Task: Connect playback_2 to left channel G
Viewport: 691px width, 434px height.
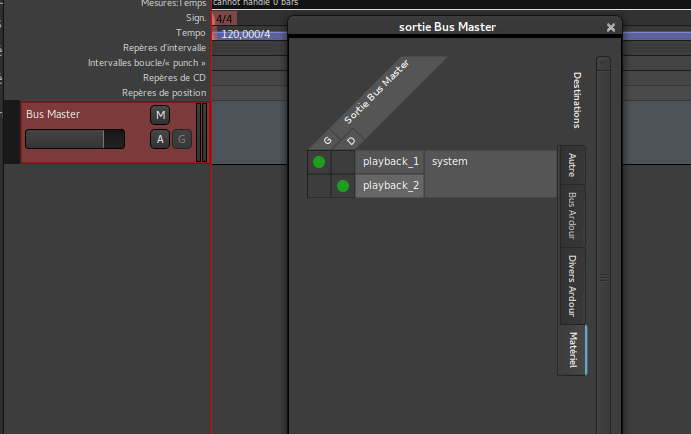Action: pyautogui.click(x=319, y=186)
